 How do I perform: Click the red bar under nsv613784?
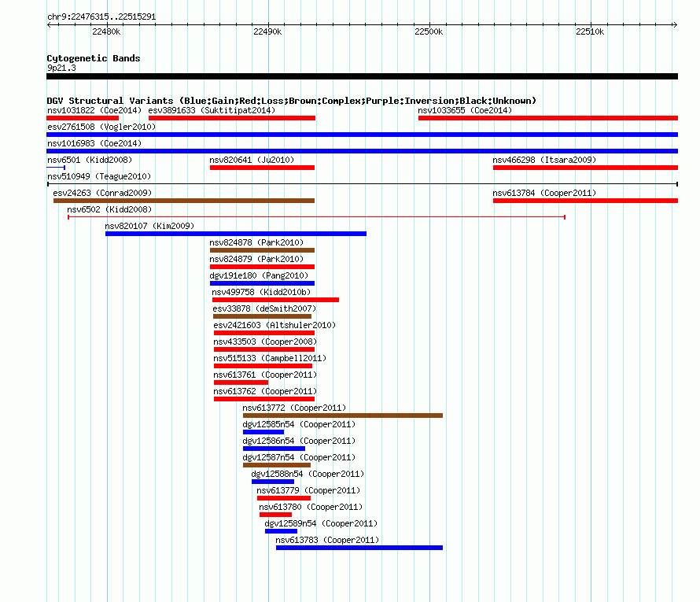click(585, 201)
